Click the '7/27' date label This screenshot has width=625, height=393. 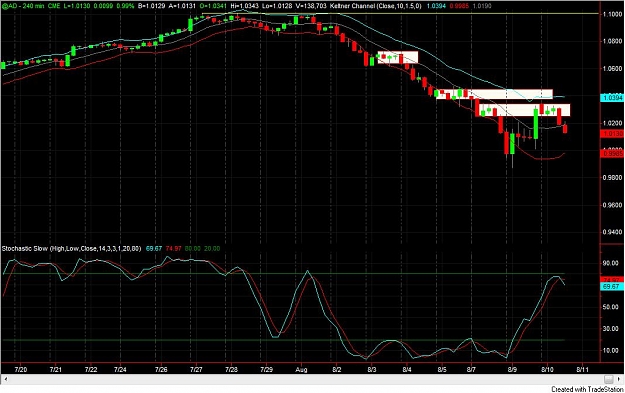coord(196,369)
